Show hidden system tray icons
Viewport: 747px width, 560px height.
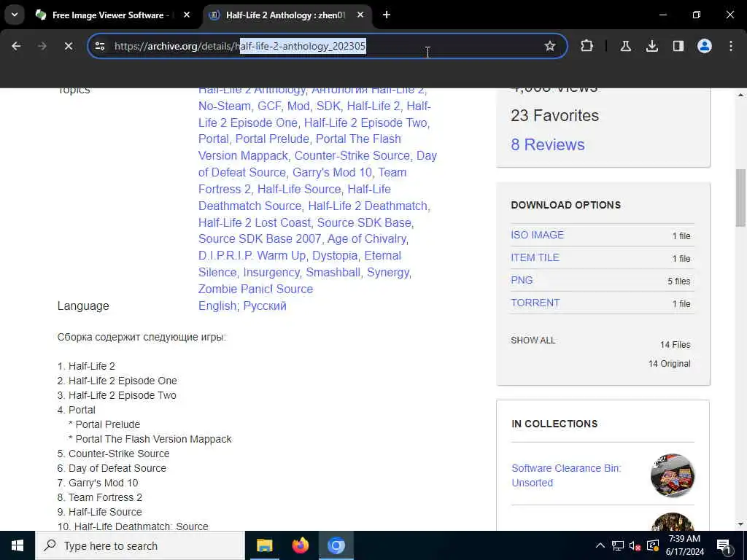pyautogui.click(x=600, y=545)
